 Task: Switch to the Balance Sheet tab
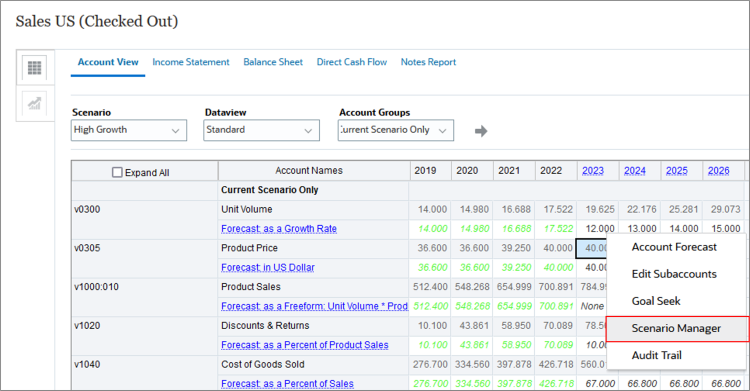coord(273,62)
